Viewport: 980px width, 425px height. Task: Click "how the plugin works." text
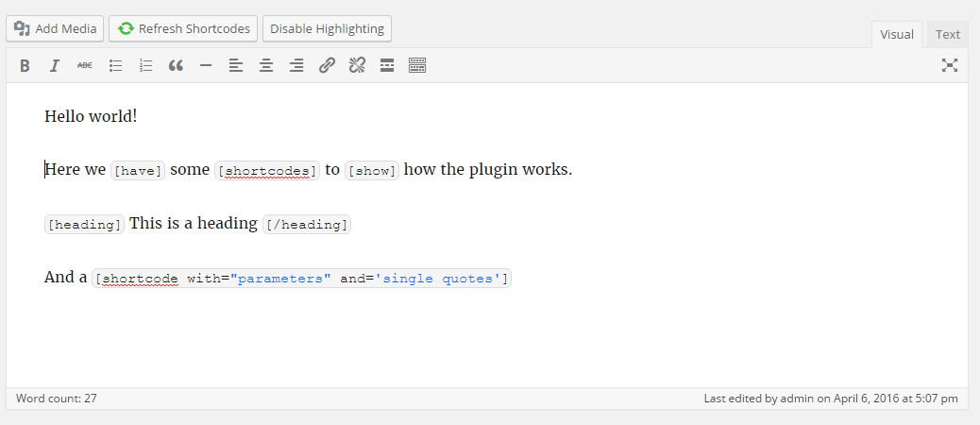[x=488, y=170]
